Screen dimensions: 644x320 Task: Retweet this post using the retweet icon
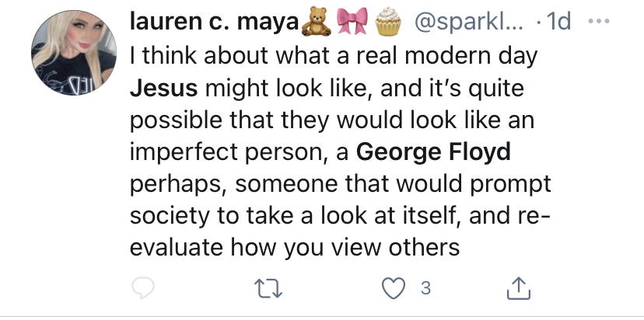[268, 288]
